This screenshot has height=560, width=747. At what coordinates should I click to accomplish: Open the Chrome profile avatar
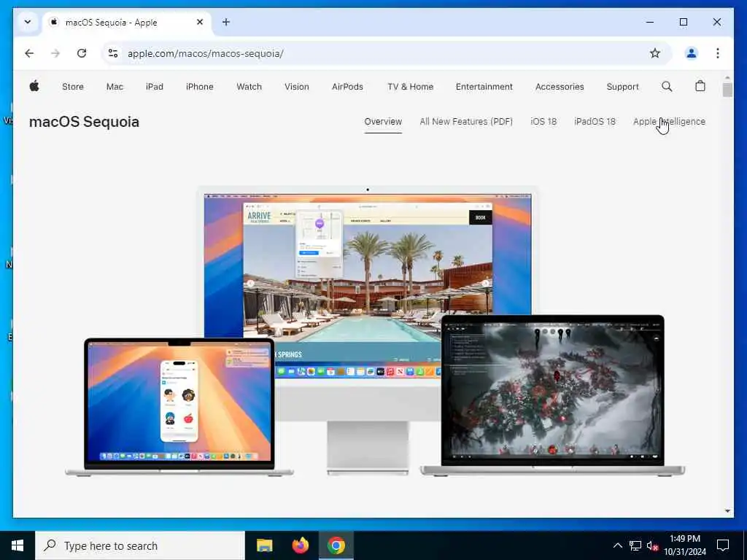coord(692,53)
